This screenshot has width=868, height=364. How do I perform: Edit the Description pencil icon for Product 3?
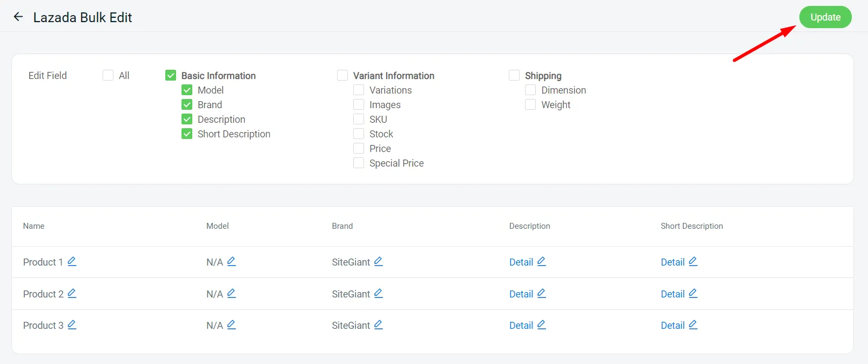pyautogui.click(x=541, y=325)
